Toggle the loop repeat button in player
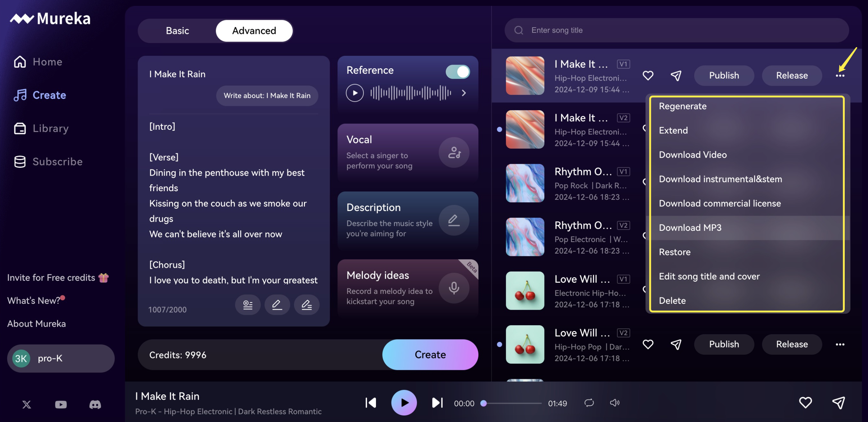Image resolution: width=868 pixels, height=422 pixels. coord(589,402)
